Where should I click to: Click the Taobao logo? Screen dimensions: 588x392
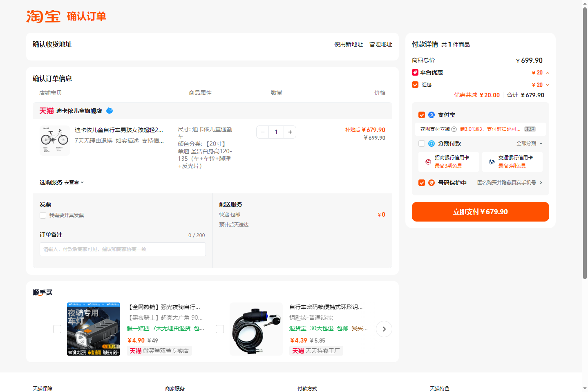[43, 16]
